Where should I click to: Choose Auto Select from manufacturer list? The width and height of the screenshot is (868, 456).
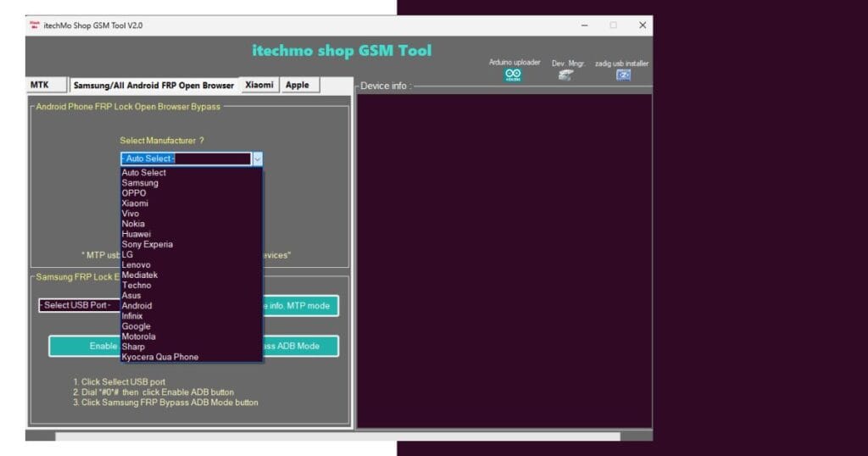click(x=191, y=173)
